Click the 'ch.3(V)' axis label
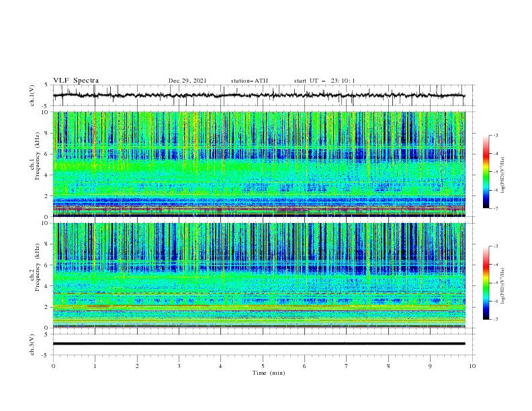532x411 pixels. click(x=32, y=345)
